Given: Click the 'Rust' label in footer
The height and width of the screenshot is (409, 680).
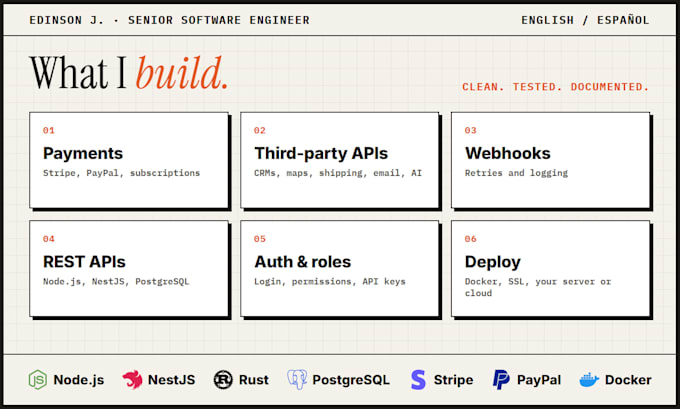Looking at the screenshot, I should pyautogui.click(x=254, y=380).
